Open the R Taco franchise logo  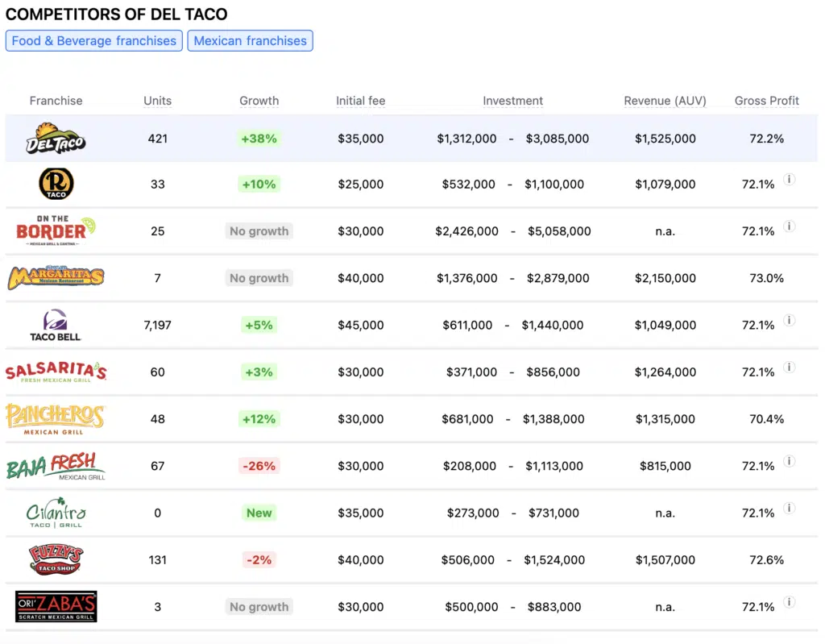coord(56,185)
